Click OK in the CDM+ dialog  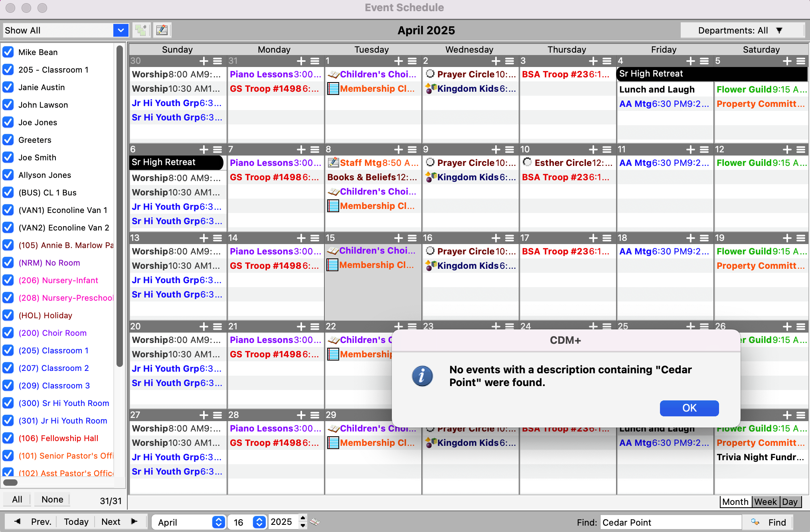tap(689, 408)
